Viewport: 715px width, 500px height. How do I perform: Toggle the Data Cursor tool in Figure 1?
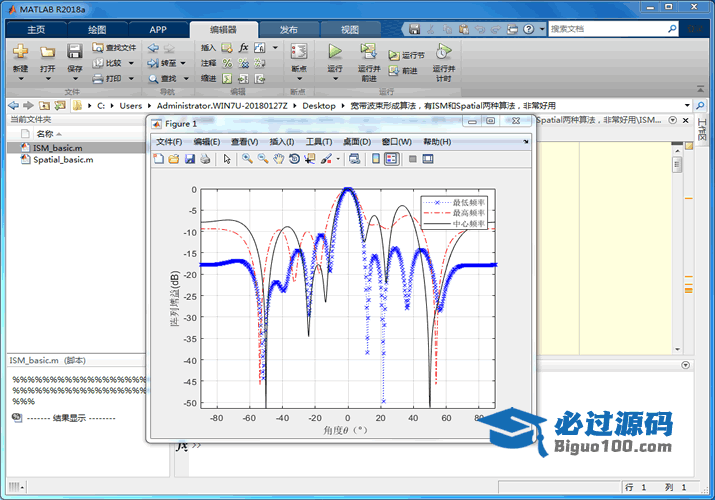click(310, 159)
